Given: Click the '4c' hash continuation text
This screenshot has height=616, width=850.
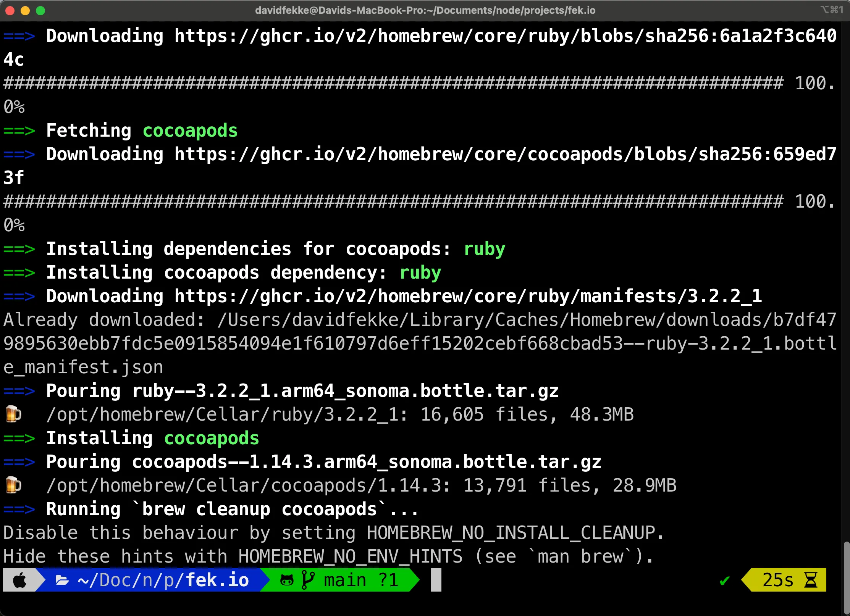Looking at the screenshot, I should [14, 60].
